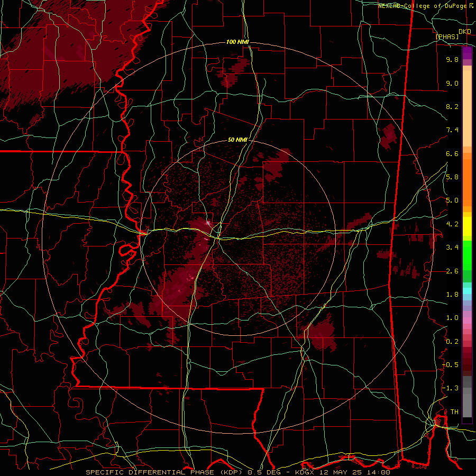Image resolution: width=476 pixels, height=476 pixels.
Task: Click the -1.3 value on the scale
Action: [x=450, y=388]
